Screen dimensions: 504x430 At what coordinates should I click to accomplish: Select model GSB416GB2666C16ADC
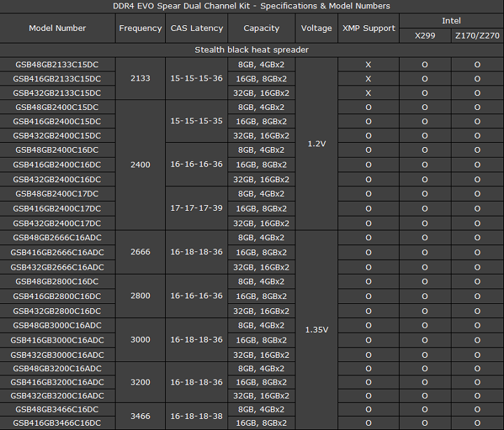57,253
